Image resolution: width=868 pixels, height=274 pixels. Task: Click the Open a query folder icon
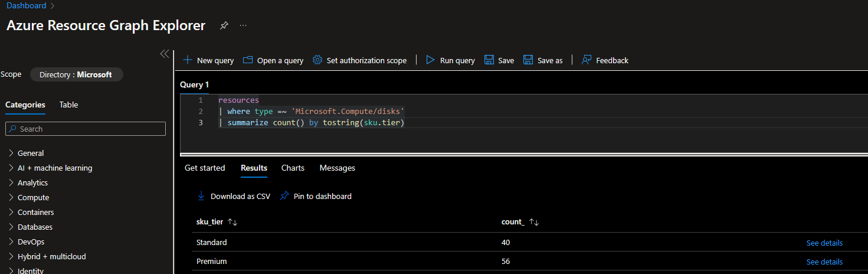click(248, 60)
